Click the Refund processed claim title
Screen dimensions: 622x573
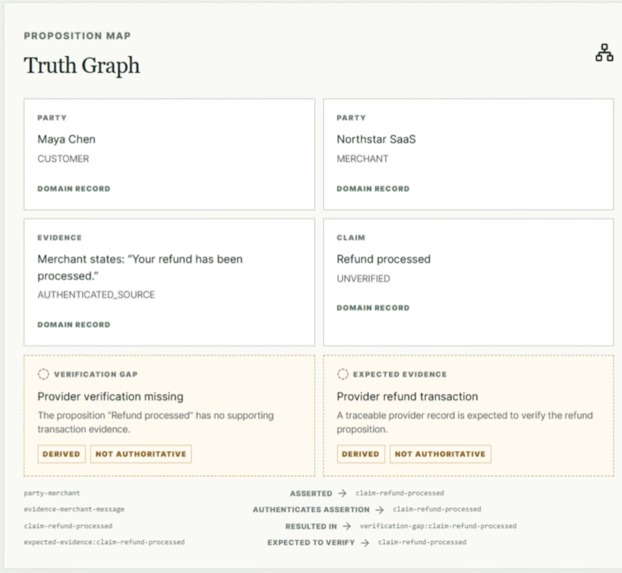click(383, 259)
